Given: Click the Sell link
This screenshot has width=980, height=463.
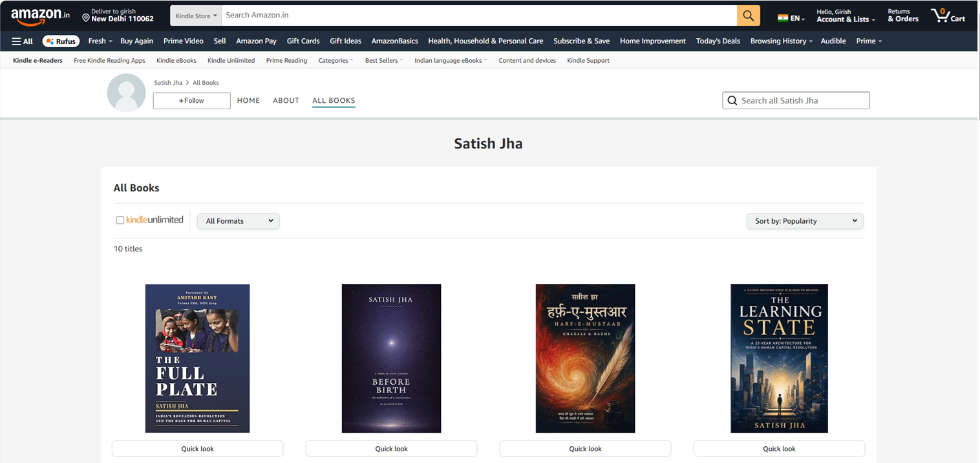Looking at the screenshot, I should (x=220, y=41).
